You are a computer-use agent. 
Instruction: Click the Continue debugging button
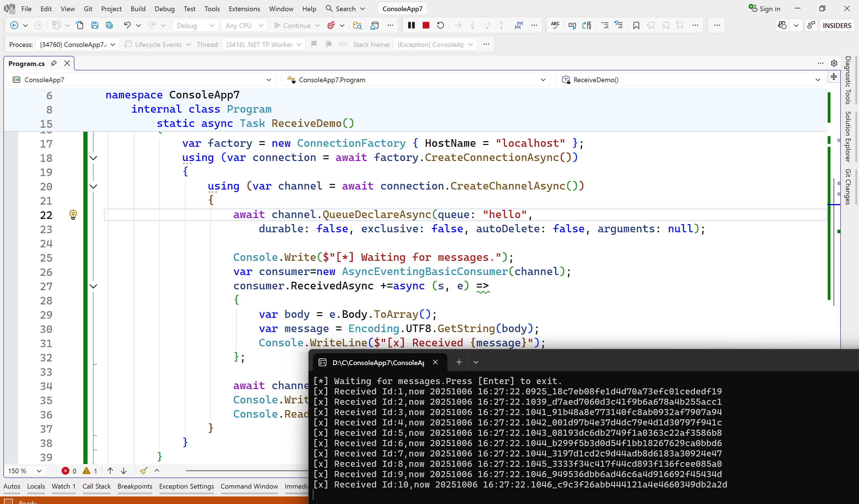[293, 25]
